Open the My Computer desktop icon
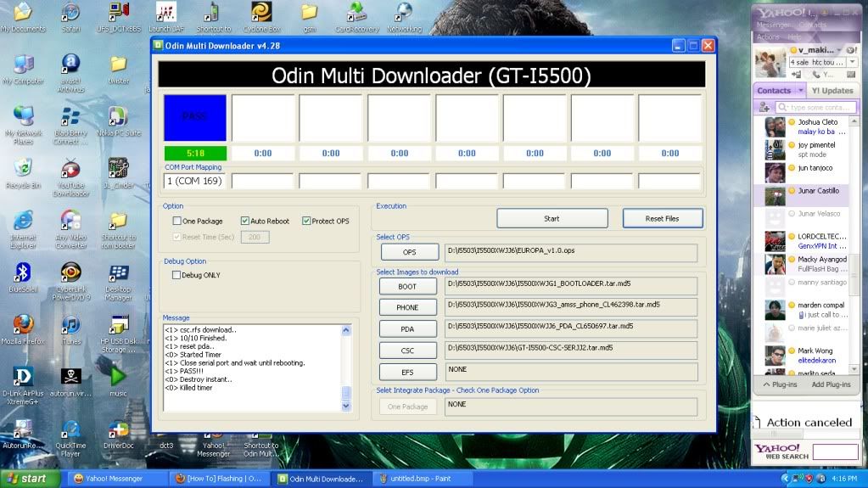This screenshot has height=488, width=868. 23,70
